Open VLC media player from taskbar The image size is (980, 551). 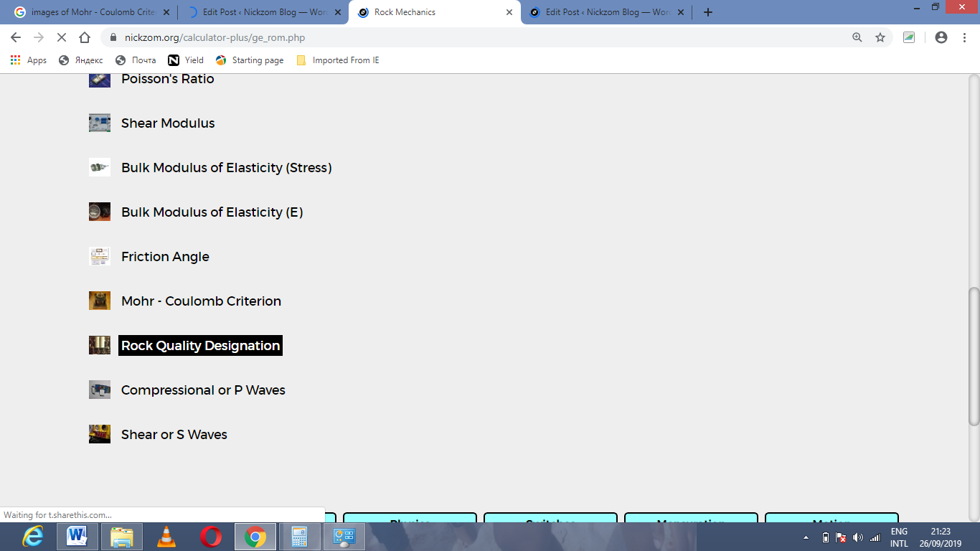166,537
